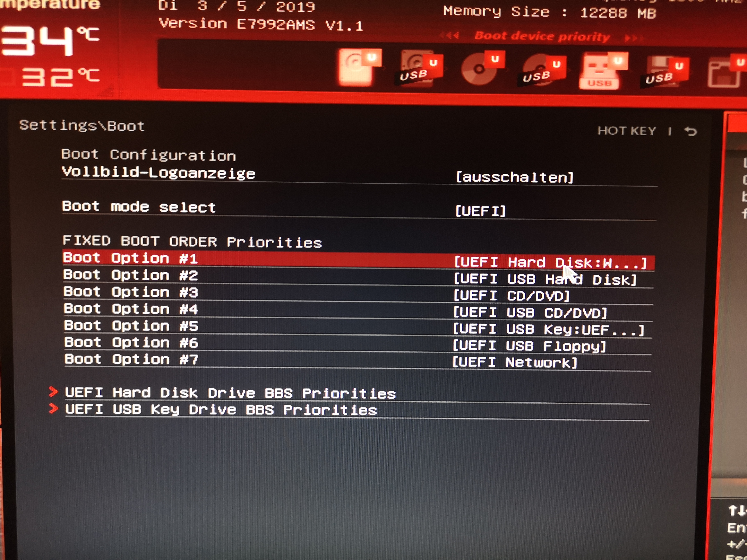This screenshot has width=747, height=560.
Task: Expand UEFI USB Key Drive BBS Priorities
Action: point(221,409)
